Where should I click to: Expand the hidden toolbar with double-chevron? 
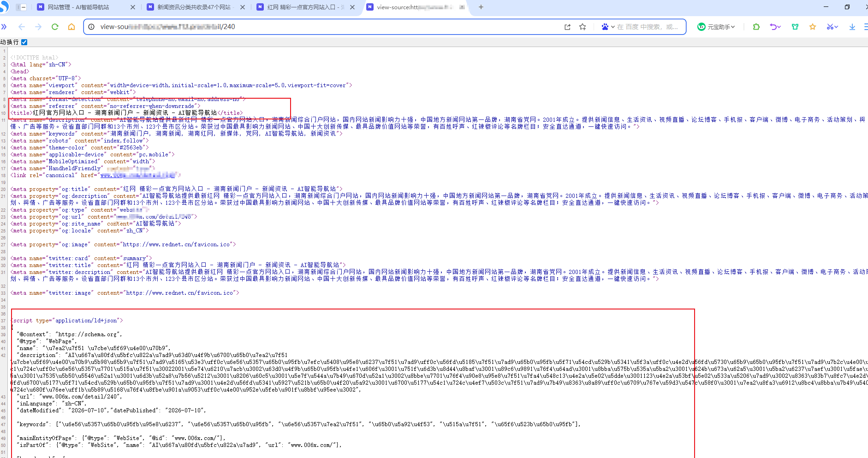[4, 27]
